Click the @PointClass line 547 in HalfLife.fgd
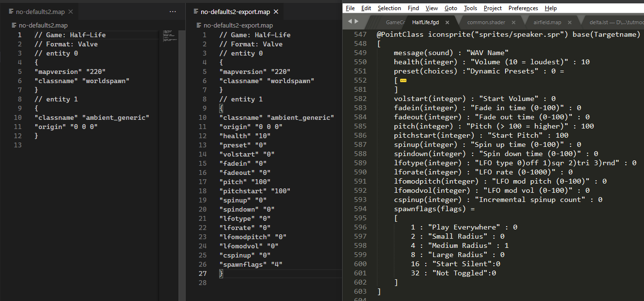Viewport: 644px width, 301px height. click(x=509, y=34)
